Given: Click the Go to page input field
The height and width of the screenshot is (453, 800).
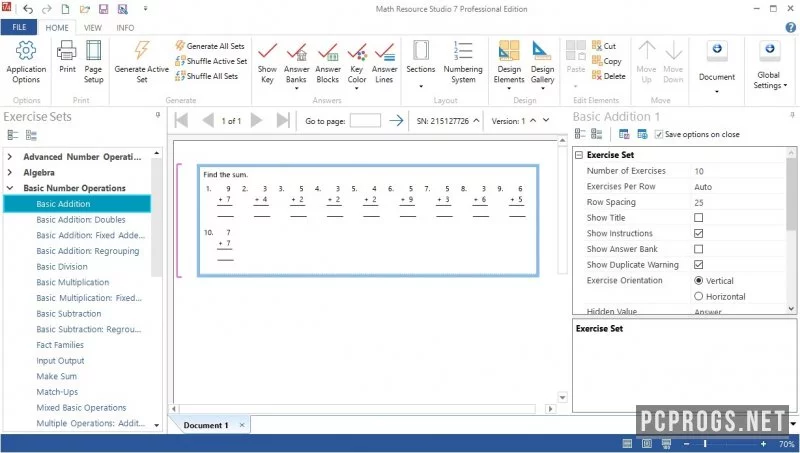Looking at the screenshot, I should [365, 120].
